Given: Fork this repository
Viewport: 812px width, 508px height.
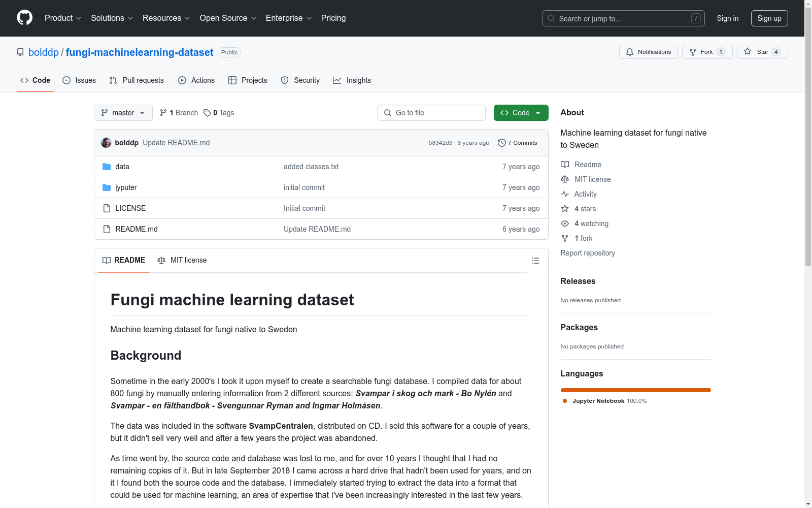Looking at the screenshot, I should (x=707, y=52).
